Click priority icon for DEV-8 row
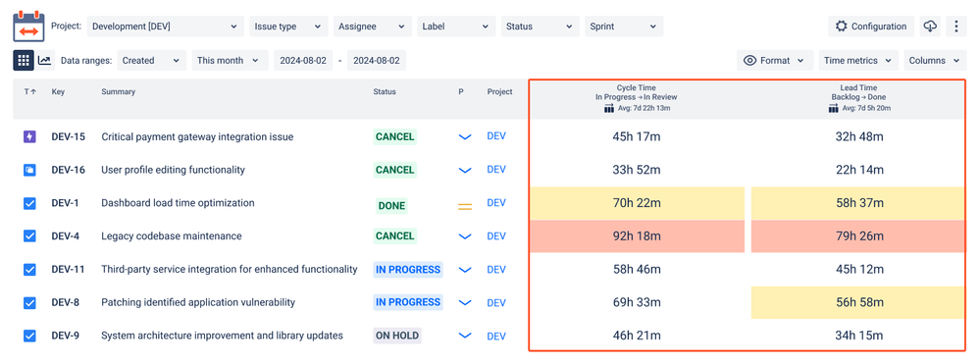The height and width of the screenshot is (363, 980). click(464, 302)
